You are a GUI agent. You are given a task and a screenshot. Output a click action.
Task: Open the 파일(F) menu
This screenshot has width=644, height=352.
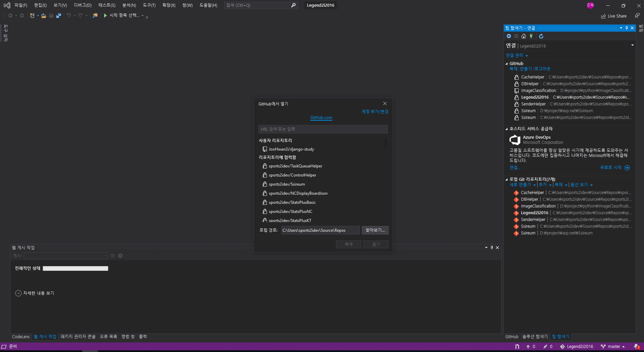21,5
